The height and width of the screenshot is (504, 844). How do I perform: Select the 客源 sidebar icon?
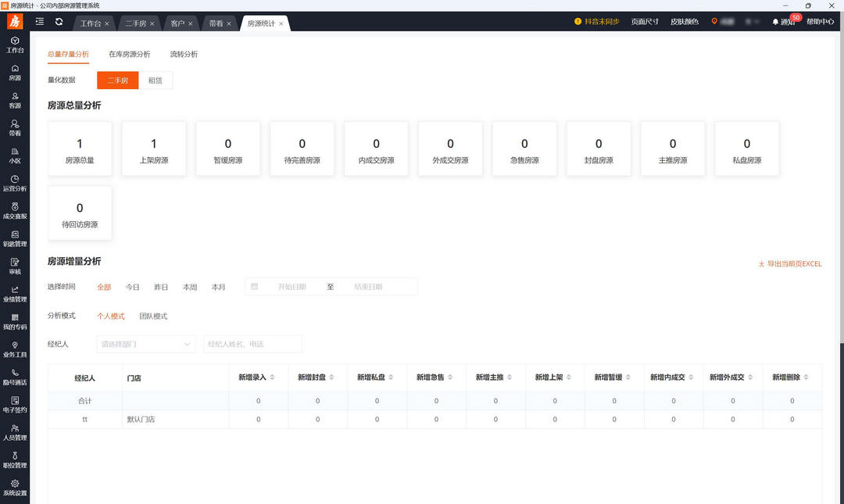(15, 100)
